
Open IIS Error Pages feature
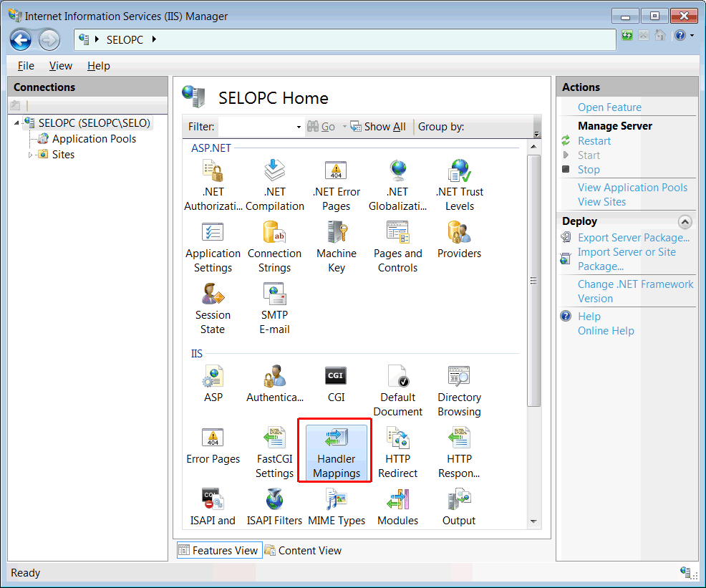[x=213, y=445]
